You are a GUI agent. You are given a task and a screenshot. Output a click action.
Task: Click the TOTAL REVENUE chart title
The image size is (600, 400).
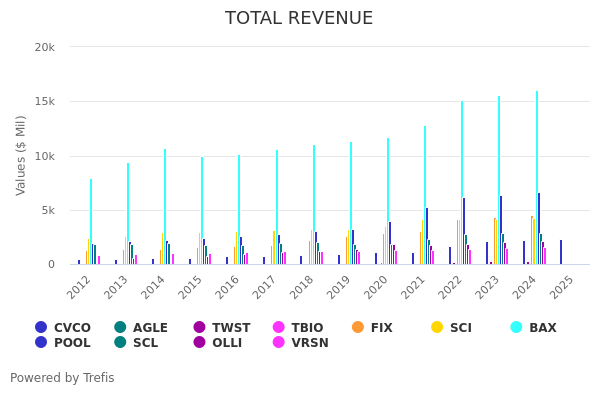[299, 19]
